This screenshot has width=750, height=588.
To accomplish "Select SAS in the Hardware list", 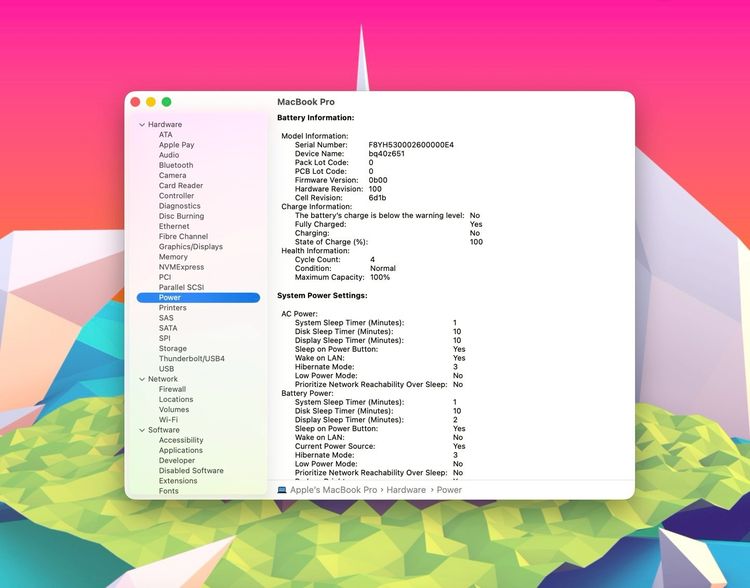I will click(166, 318).
